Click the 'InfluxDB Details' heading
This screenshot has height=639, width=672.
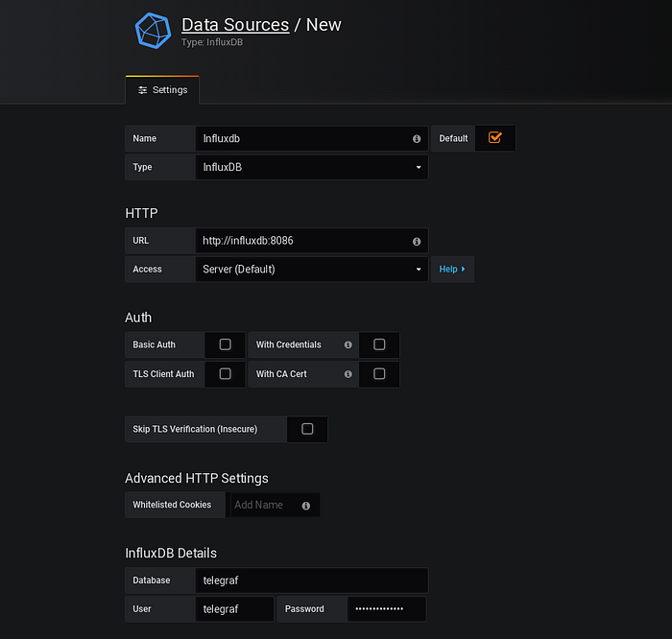coord(171,553)
